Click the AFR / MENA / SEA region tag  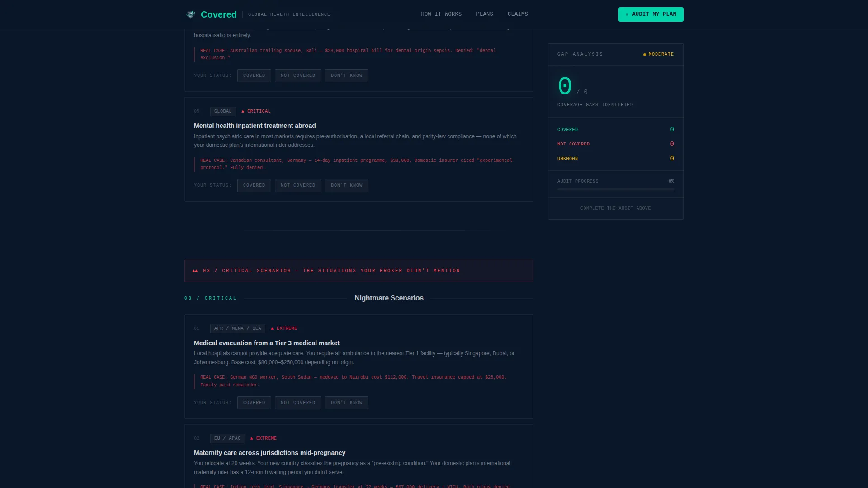click(238, 328)
